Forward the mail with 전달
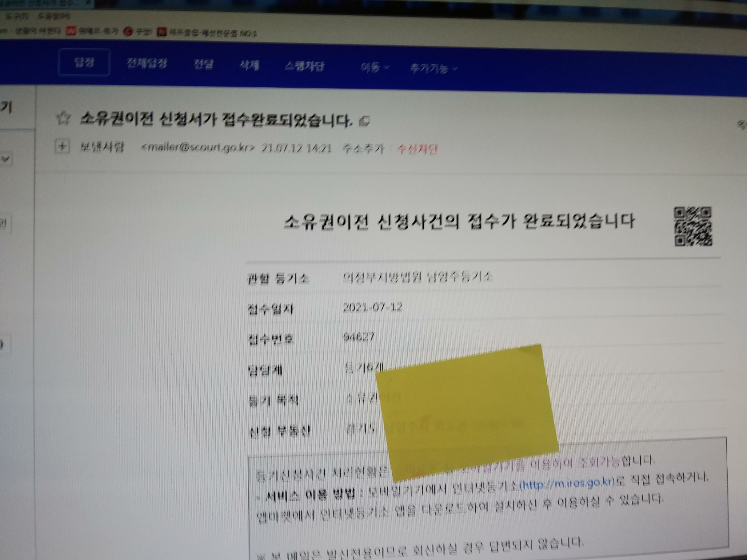This screenshot has width=747, height=560. pos(203,64)
